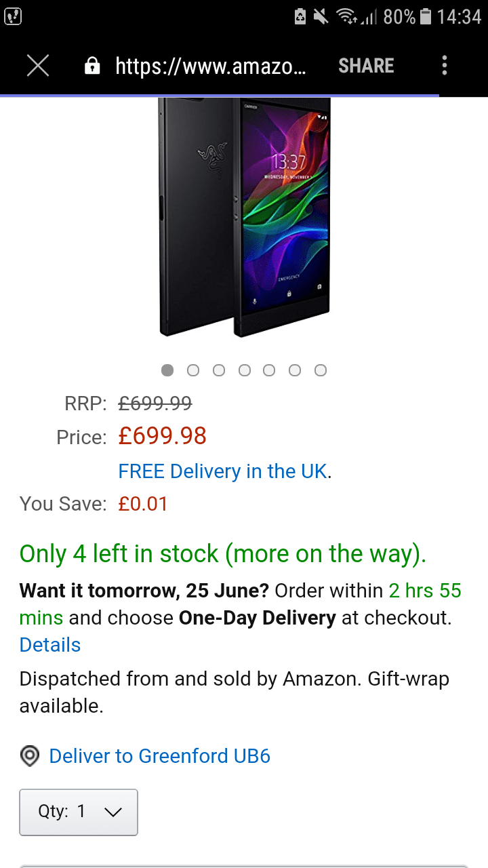Tap the secure padlock icon
Viewport: 488px width, 868px height.
click(92, 66)
